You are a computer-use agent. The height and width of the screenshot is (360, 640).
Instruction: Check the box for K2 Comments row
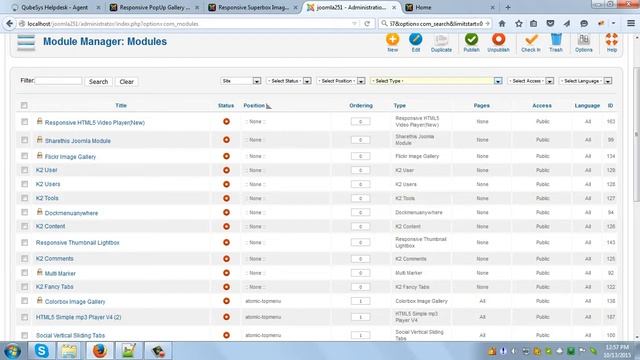point(24,258)
